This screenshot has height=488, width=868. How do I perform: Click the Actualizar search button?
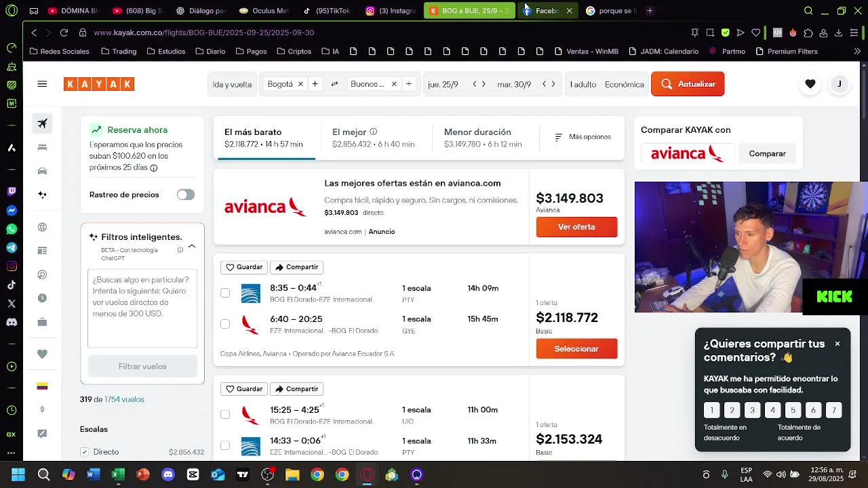688,84
